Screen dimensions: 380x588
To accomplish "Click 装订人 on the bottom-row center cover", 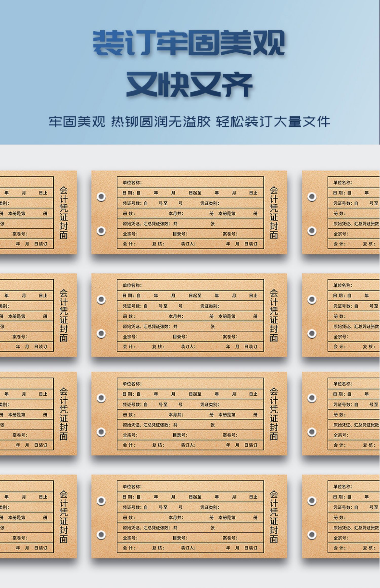I will click(x=188, y=548).
